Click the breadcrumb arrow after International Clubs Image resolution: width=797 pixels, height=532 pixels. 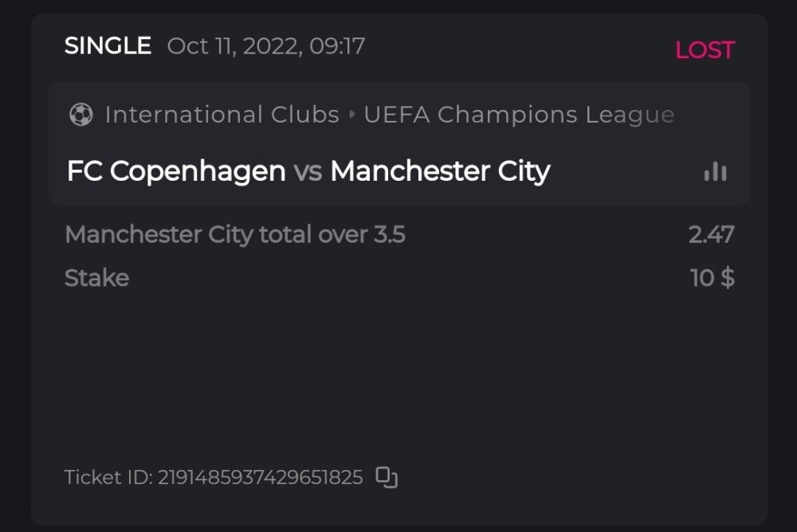coord(352,115)
